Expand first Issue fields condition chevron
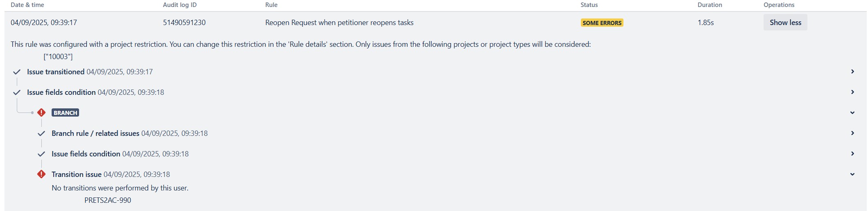This screenshot has width=868, height=211. point(852,92)
